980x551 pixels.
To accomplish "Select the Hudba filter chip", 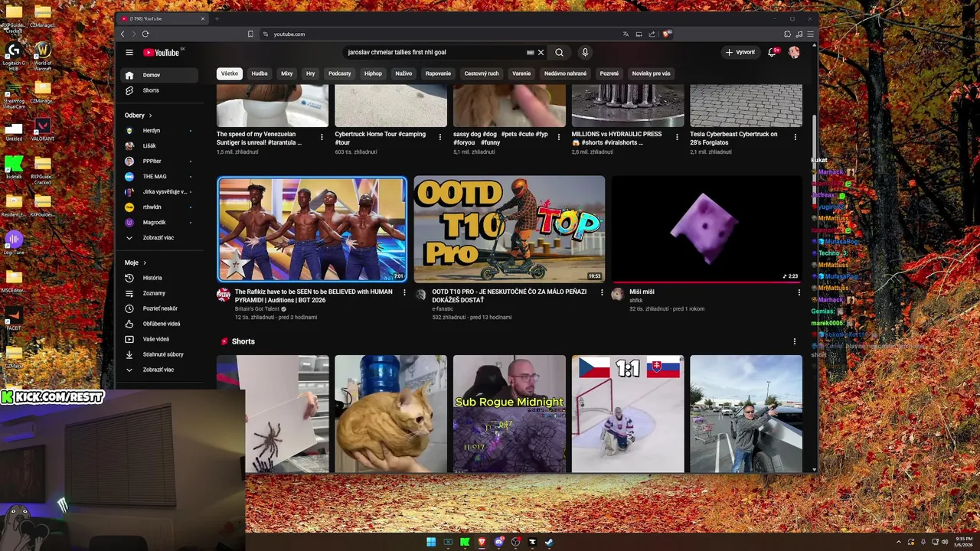I will (260, 73).
